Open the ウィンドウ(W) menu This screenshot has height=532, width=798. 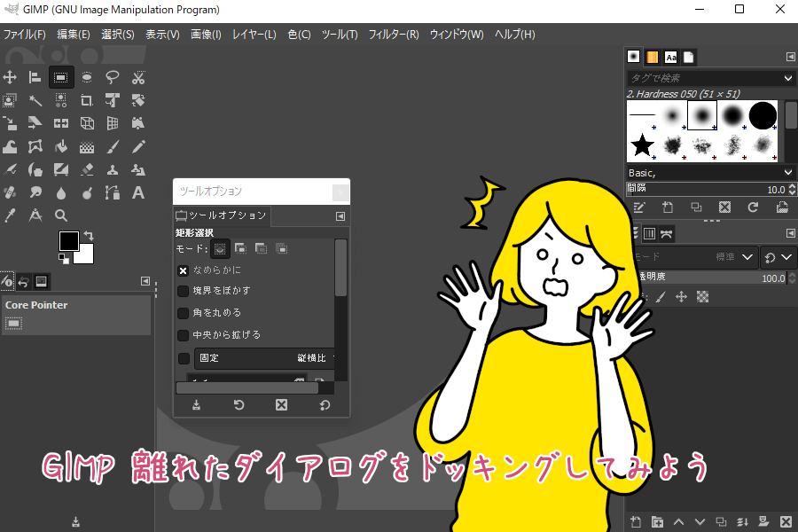[x=457, y=34]
